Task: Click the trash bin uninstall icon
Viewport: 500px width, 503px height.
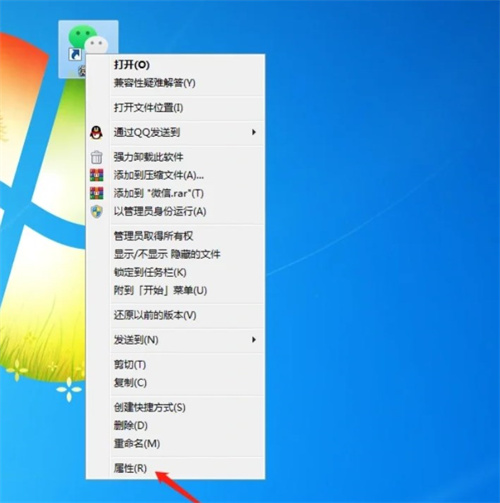Action: 96,157
